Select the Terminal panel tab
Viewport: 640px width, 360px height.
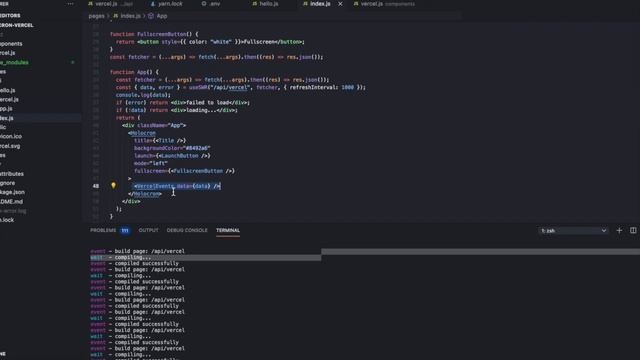tap(228, 230)
